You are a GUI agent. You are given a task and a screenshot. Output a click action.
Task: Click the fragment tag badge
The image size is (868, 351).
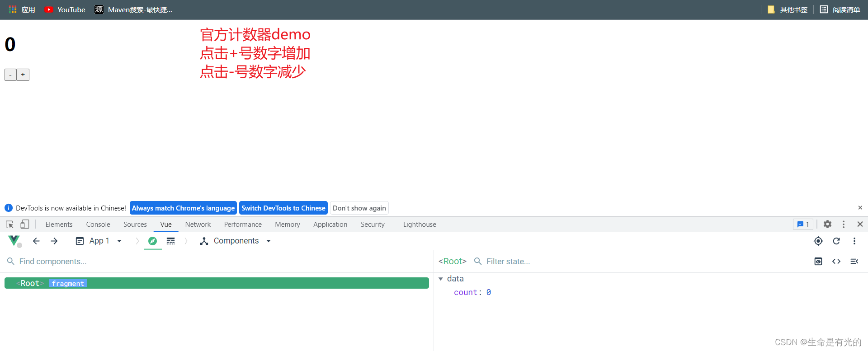point(68,283)
